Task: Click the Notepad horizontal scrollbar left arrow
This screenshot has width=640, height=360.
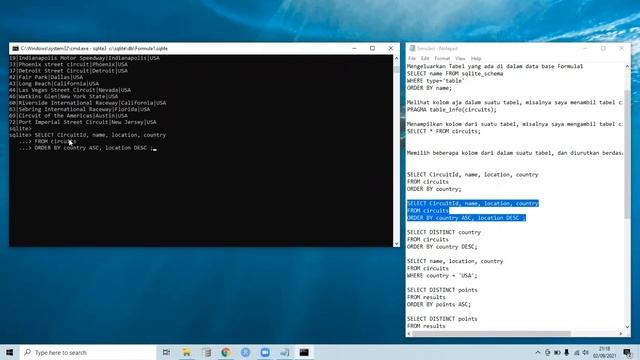Action: [x=409, y=333]
